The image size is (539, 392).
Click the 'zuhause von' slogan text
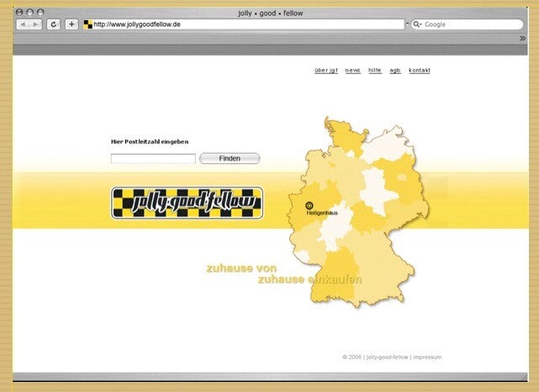point(241,268)
